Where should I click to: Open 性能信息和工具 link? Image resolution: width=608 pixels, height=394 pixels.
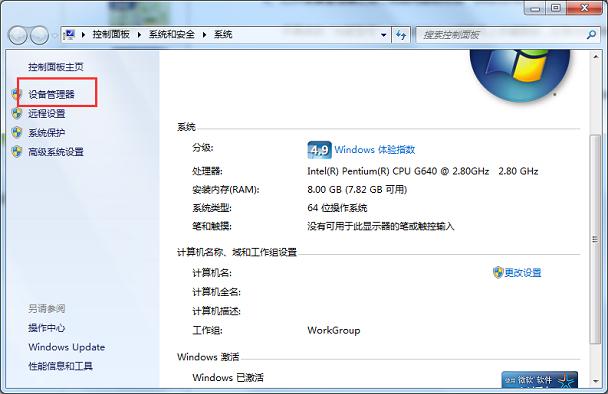pos(60,366)
